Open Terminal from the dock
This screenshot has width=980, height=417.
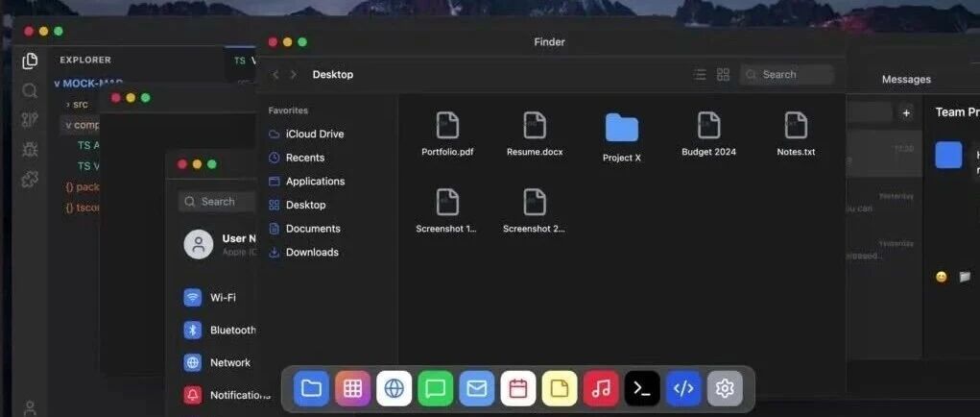pyautogui.click(x=642, y=388)
